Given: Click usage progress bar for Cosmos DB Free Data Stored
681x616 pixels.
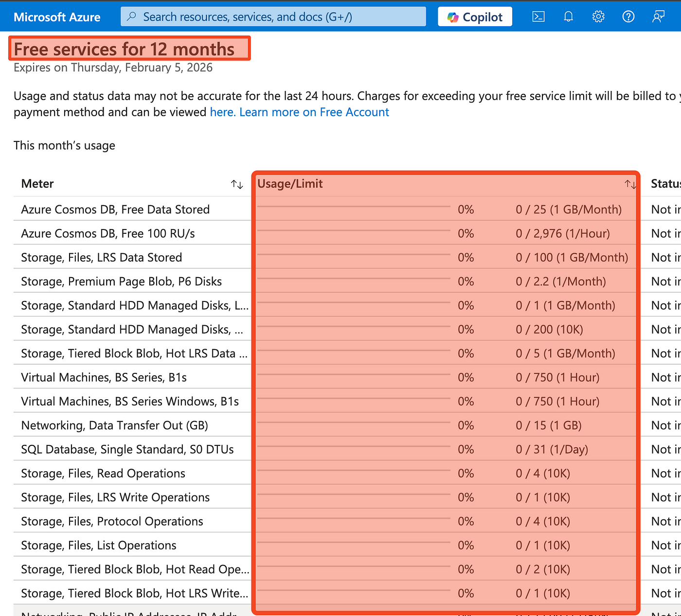Looking at the screenshot, I should point(354,207).
